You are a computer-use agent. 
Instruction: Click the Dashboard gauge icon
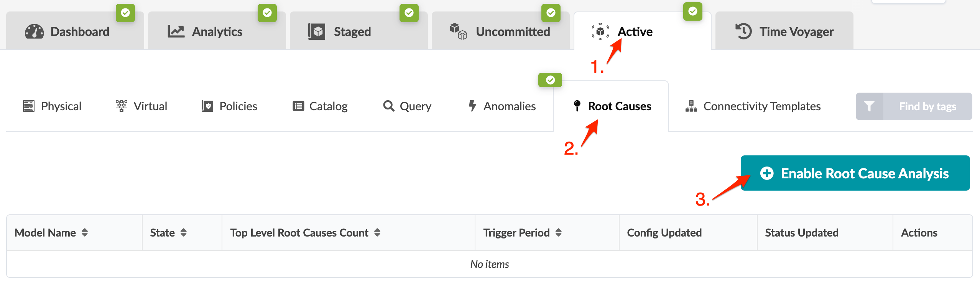[x=34, y=31]
